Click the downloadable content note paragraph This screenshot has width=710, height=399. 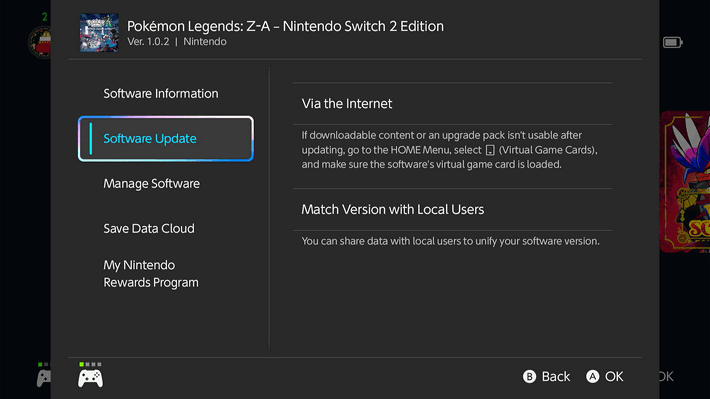tap(449, 150)
